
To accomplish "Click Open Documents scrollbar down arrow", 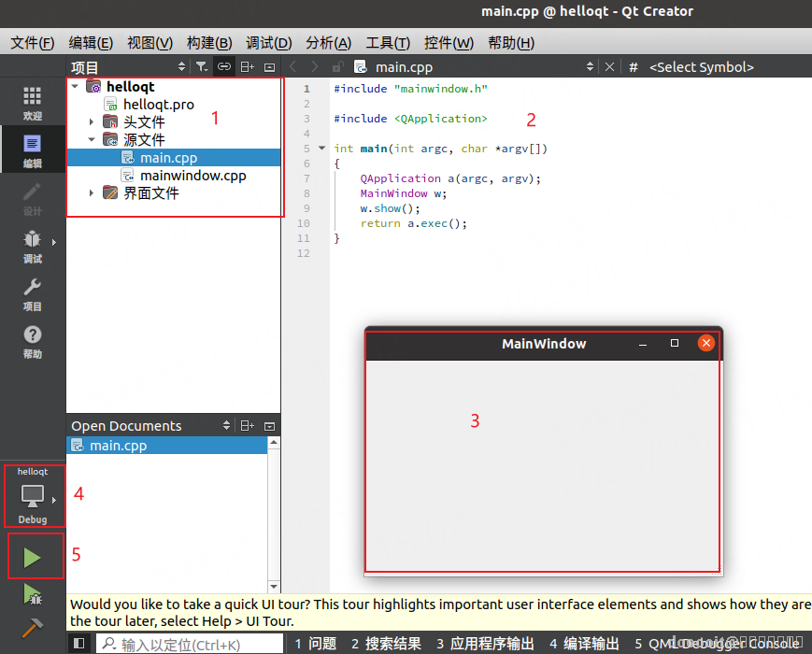I will point(274,586).
